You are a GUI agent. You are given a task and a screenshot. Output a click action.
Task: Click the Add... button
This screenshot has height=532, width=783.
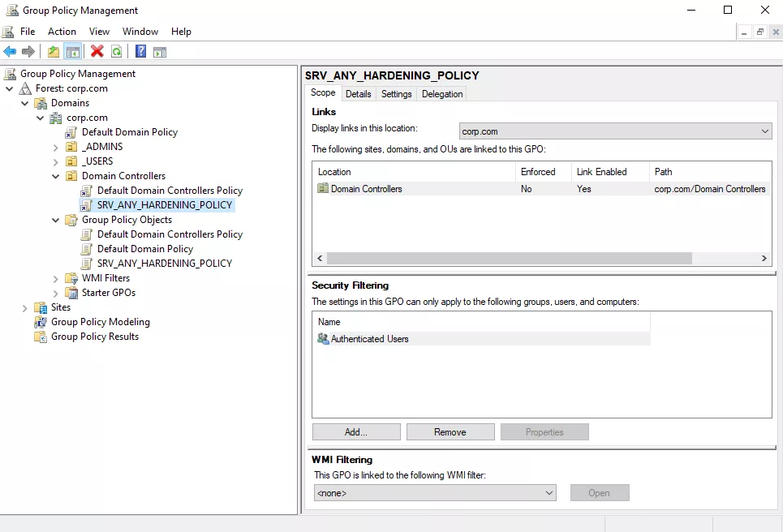[356, 431]
